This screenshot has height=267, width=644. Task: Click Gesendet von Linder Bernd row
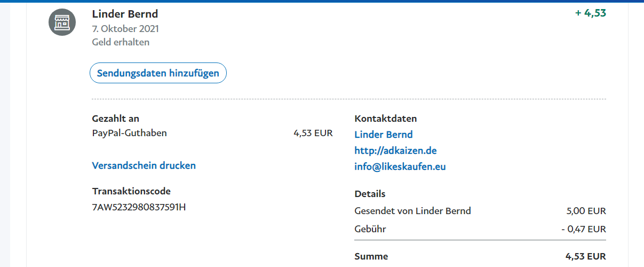[x=480, y=211]
